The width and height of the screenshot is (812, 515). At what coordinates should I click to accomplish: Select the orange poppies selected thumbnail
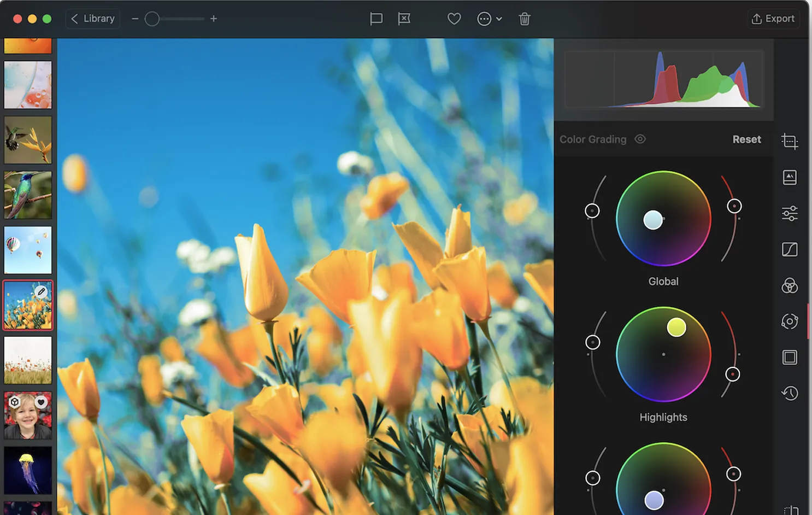tap(28, 305)
